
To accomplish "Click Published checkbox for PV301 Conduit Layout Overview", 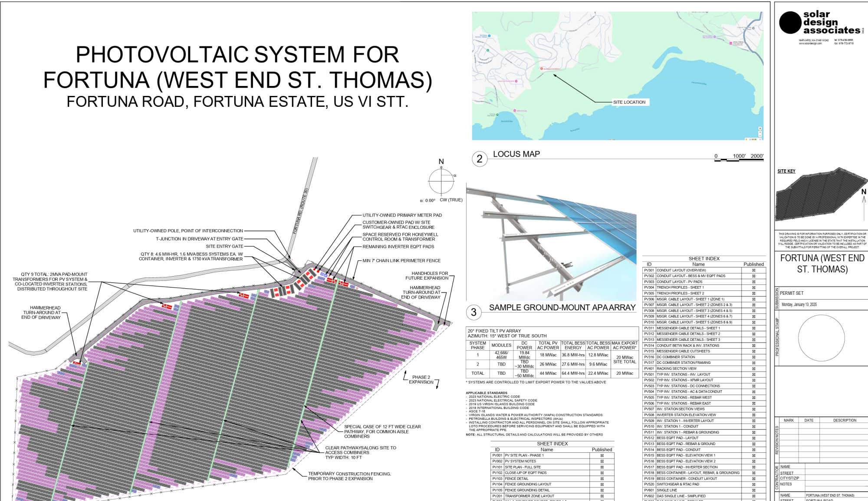I will (753, 270).
